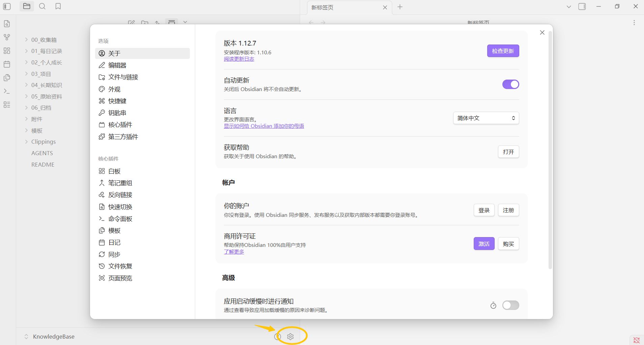
Task: Turn off the 自动更新 switch
Action: (x=510, y=84)
